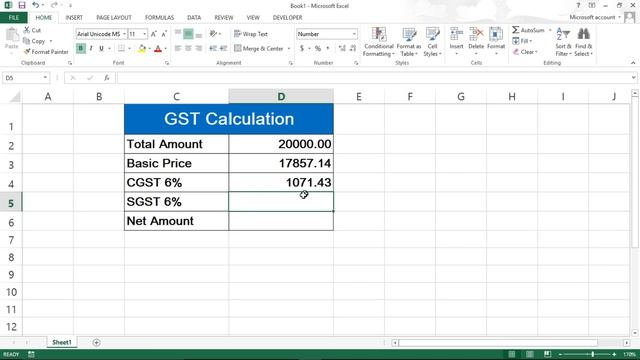This screenshot has width=640, height=360.
Task: Open Sort & Filter menu
Action: tap(563, 42)
